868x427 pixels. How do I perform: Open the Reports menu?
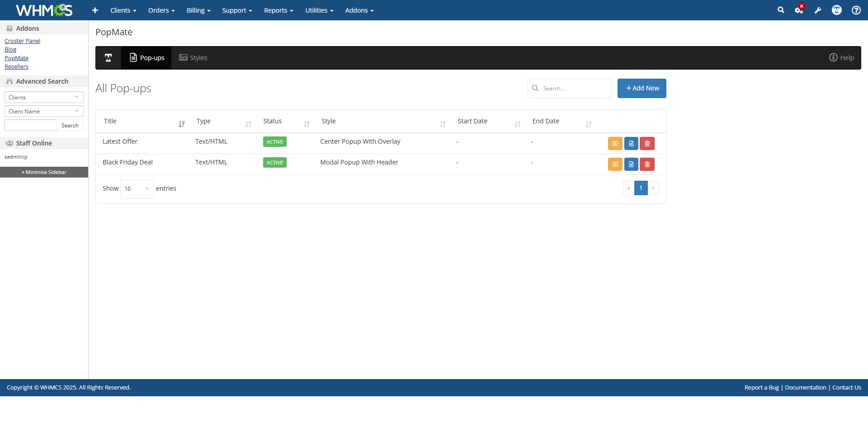pyautogui.click(x=278, y=10)
